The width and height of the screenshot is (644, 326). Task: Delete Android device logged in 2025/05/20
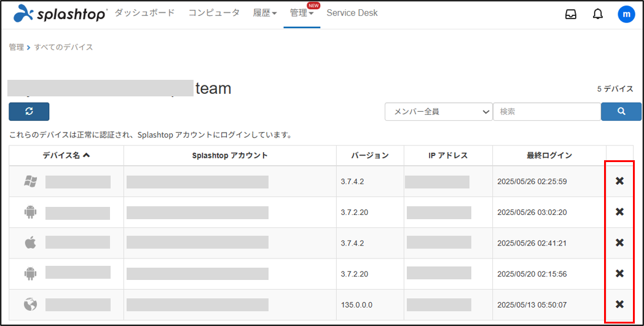pos(619,273)
